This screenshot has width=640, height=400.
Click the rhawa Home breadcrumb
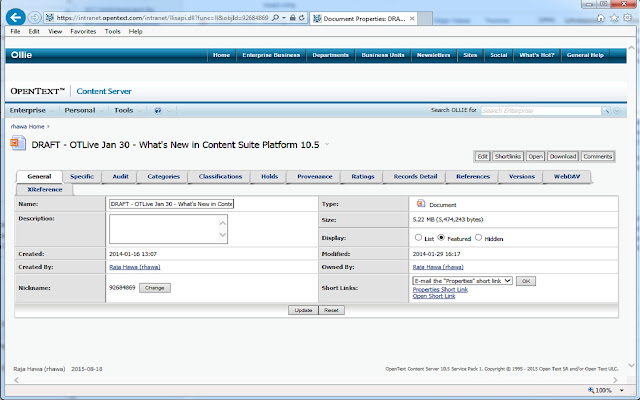click(x=27, y=127)
